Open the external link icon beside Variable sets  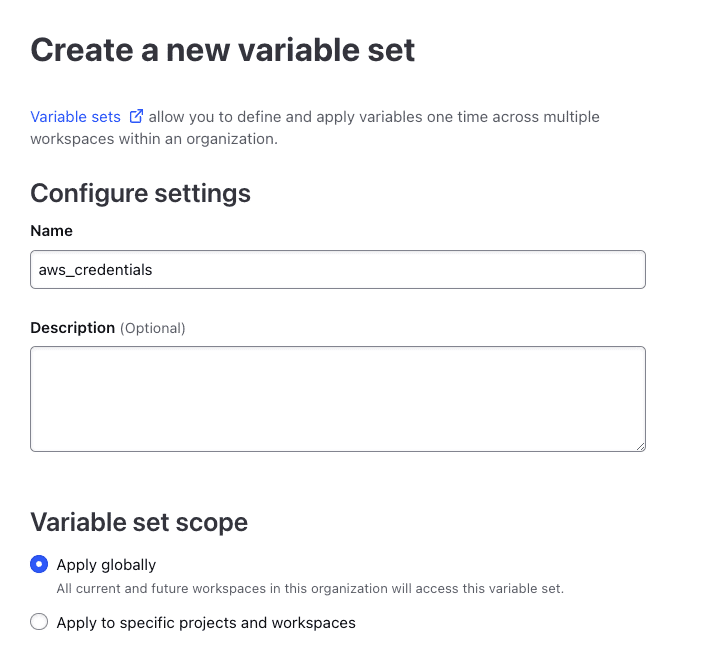136,116
